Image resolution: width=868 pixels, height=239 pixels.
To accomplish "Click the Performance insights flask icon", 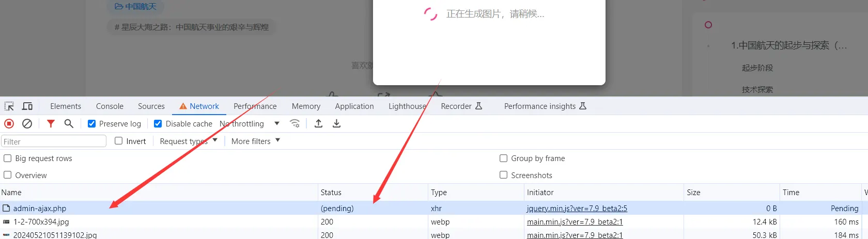I will click(x=583, y=106).
